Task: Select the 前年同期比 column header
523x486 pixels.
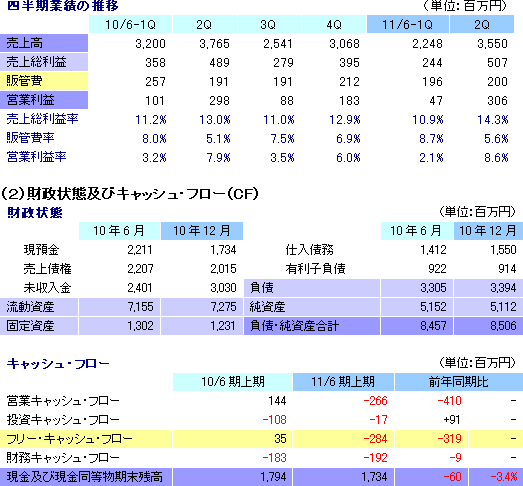Action: tap(459, 382)
